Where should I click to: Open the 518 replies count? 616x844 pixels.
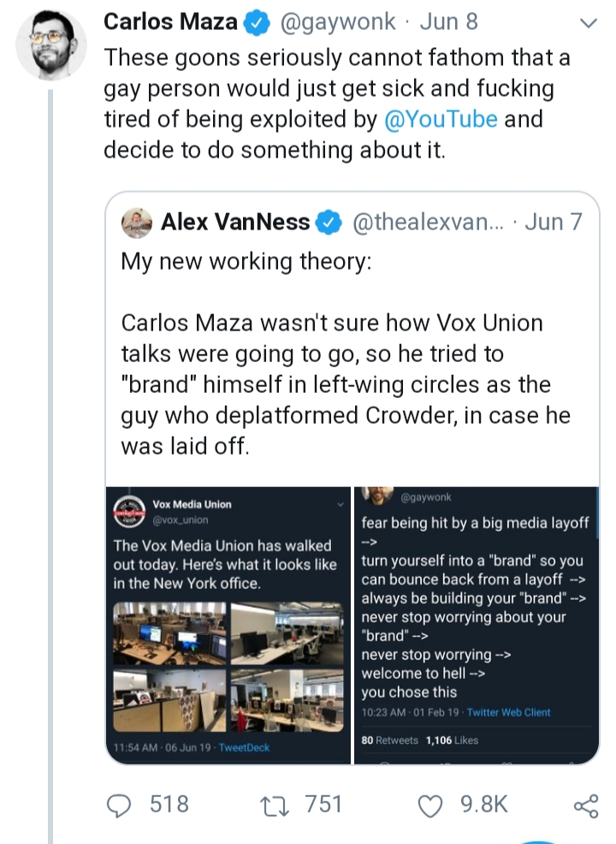point(169,805)
